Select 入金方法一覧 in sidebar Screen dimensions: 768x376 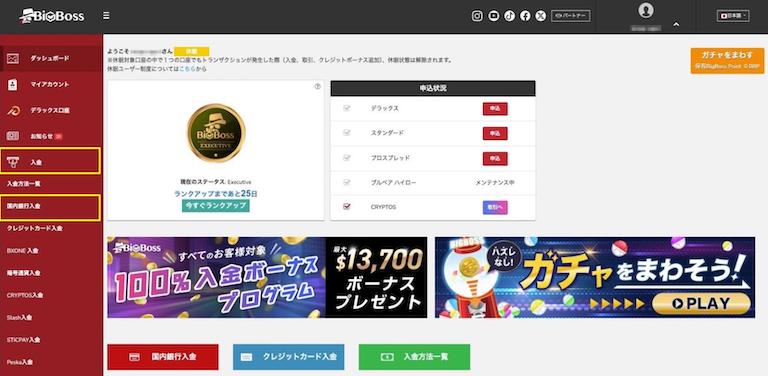[x=24, y=184]
